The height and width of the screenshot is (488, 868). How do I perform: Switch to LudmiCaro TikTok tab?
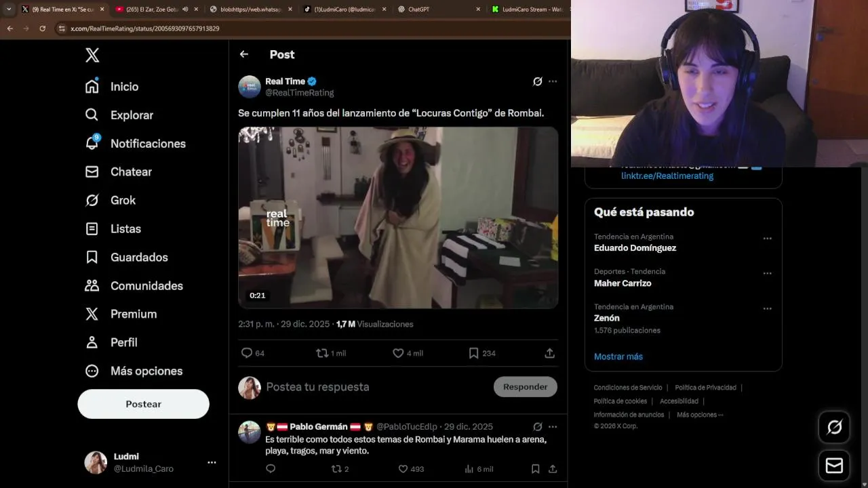[344, 9]
